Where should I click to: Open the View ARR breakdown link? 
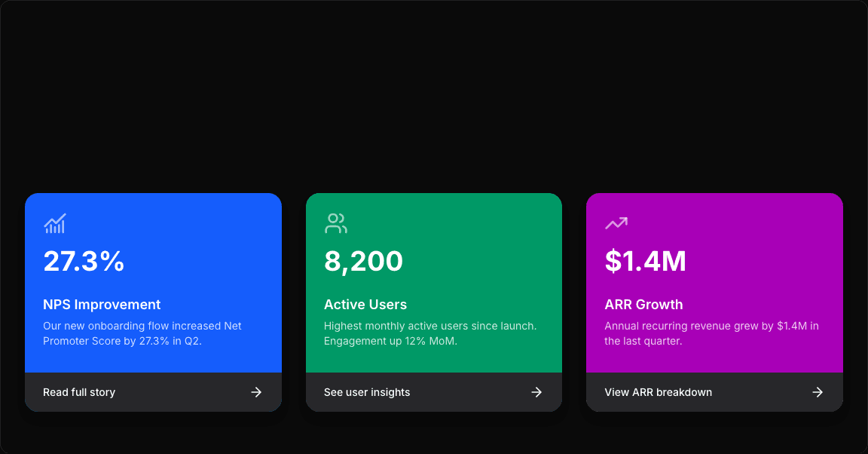pos(658,392)
